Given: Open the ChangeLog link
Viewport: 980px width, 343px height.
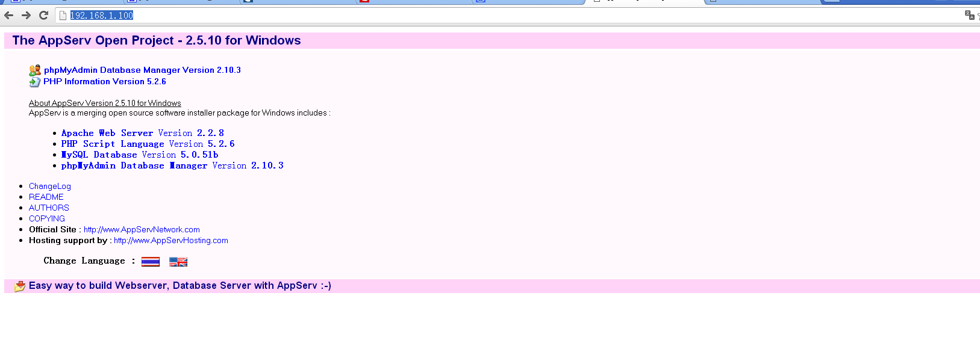Looking at the screenshot, I should click(50, 187).
